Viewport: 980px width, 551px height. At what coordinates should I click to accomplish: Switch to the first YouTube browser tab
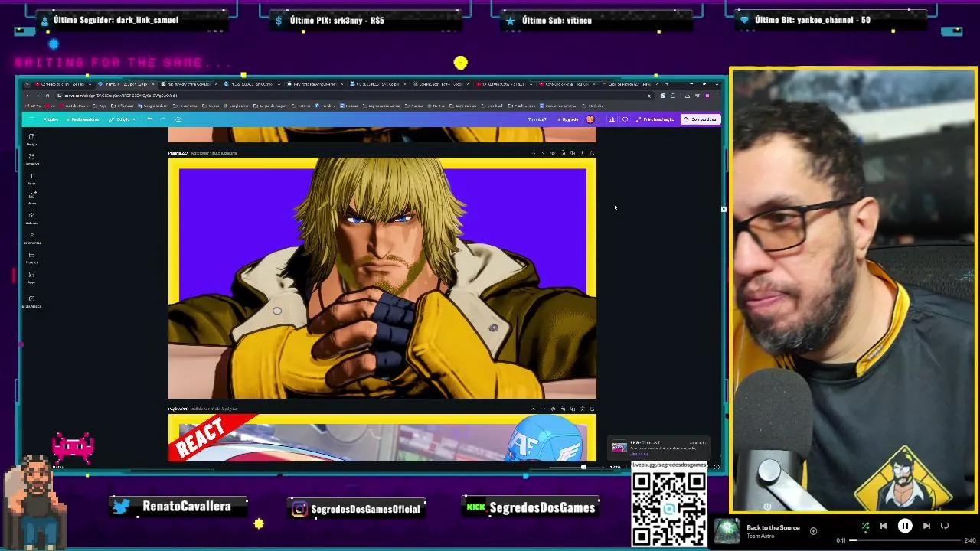point(59,84)
